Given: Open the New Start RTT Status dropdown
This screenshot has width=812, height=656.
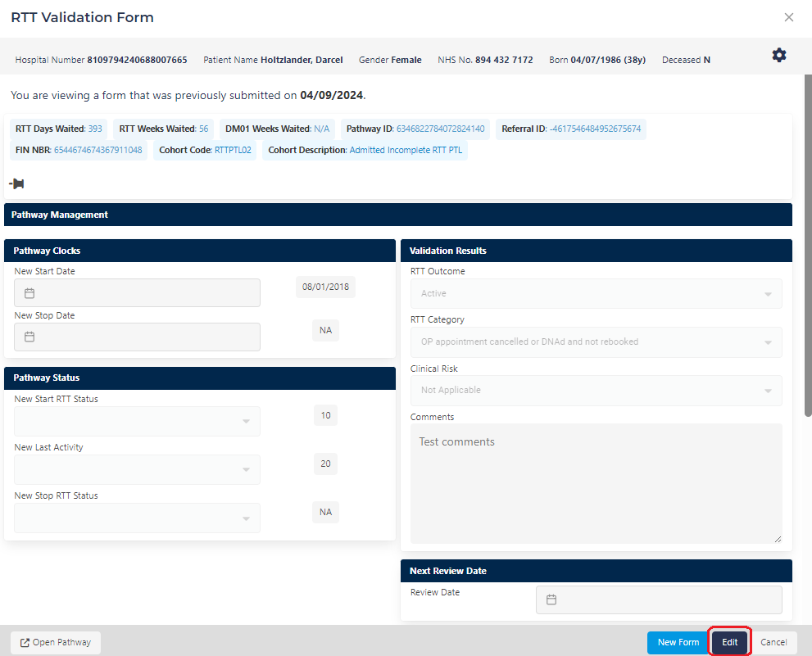Looking at the screenshot, I should coord(137,422).
